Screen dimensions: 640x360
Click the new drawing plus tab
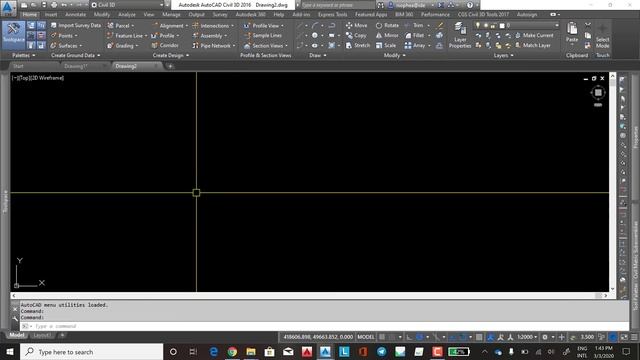point(170,66)
